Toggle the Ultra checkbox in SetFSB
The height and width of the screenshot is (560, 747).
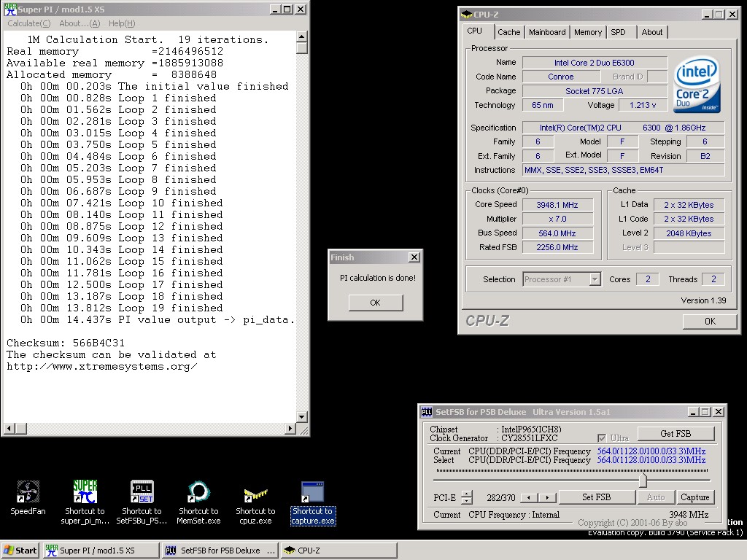tap(602, 438)
